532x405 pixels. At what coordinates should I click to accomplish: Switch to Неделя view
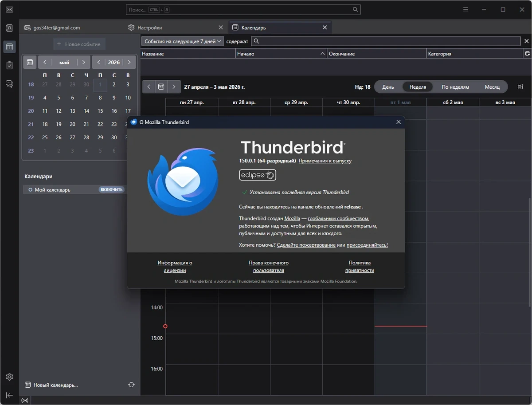tap(418, 87)
